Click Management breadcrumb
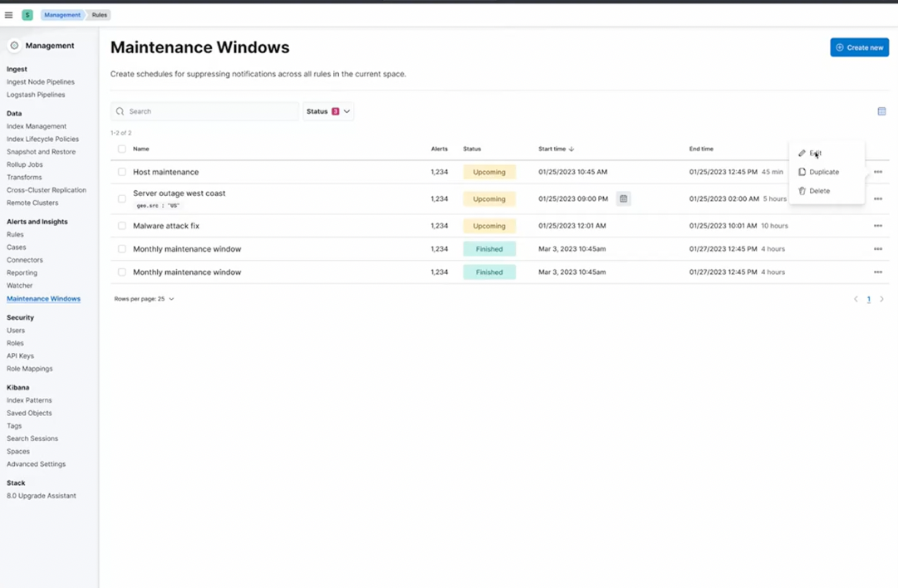 point(61,15)
